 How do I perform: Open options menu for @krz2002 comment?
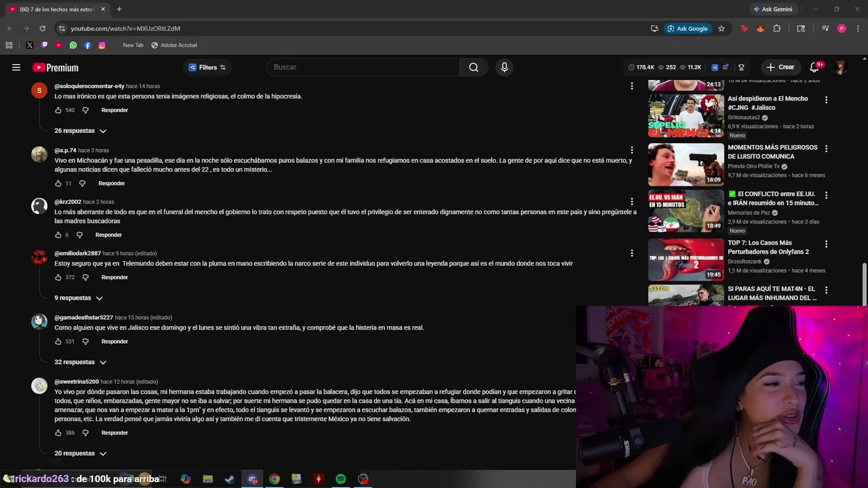tap(631, 201)
